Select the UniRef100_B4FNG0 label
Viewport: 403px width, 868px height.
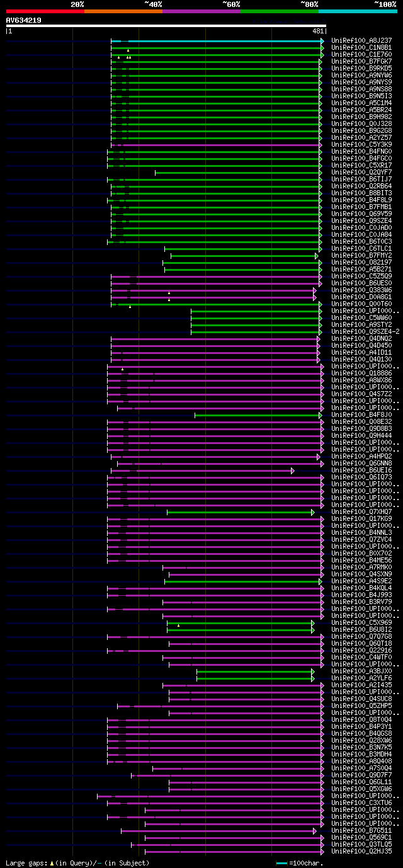click(361, 151)
